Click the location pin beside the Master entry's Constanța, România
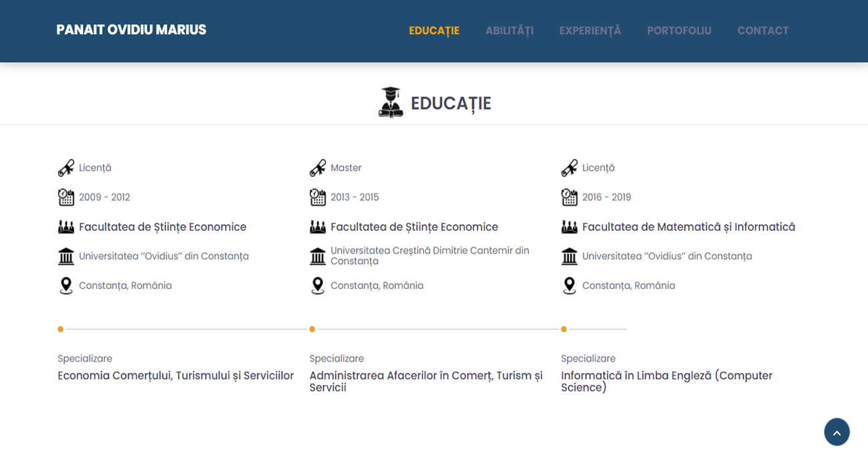This screenshot has width=868, height=467. pyautogui.click(x=318, y=286)
